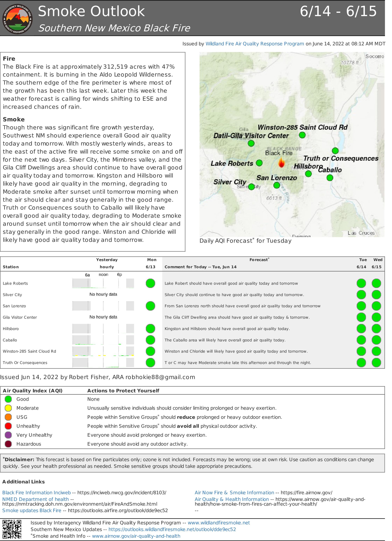Screen dimensions: 392x541
Task: Open the Air Now Fire & Smoke Information link
Action: click(x=234, y=493)
